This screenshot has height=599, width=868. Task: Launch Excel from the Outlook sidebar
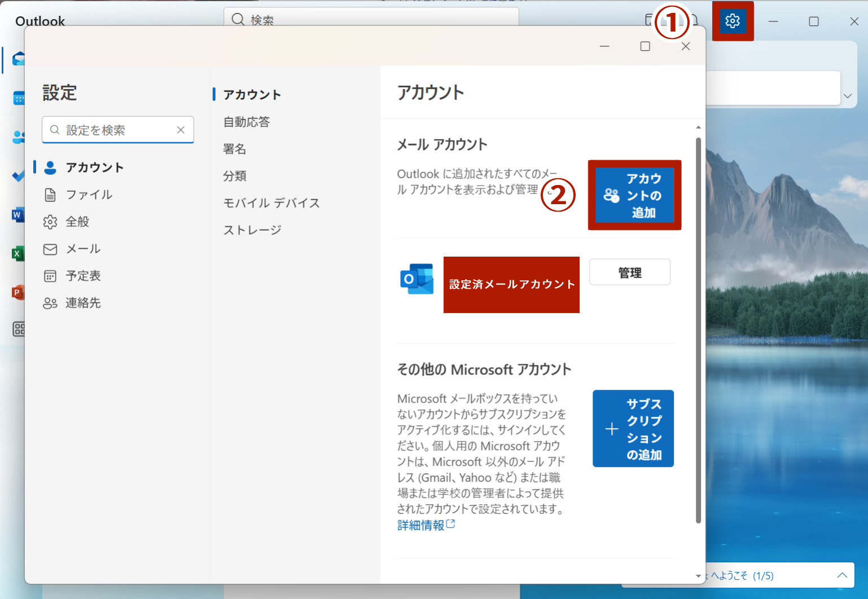pyautogui.click(x=19, y=253)
